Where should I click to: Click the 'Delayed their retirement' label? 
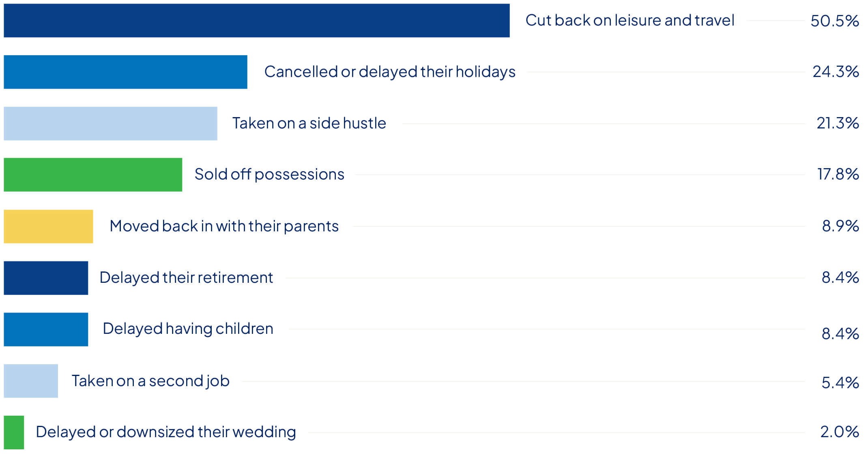tap(186, 278)
